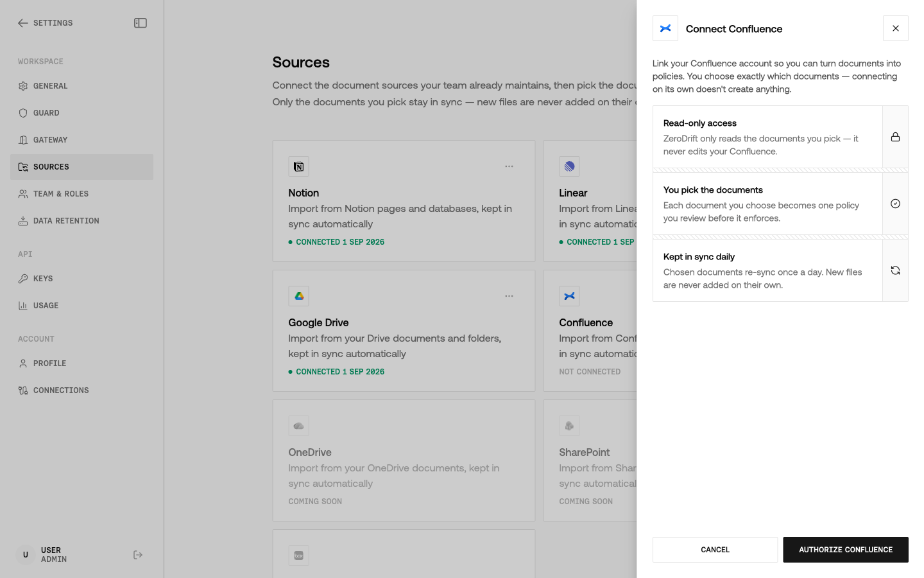Click SharePoint's Coming Soon label
The width and height of the screenshot is (924, 578).
pos(586,502)
